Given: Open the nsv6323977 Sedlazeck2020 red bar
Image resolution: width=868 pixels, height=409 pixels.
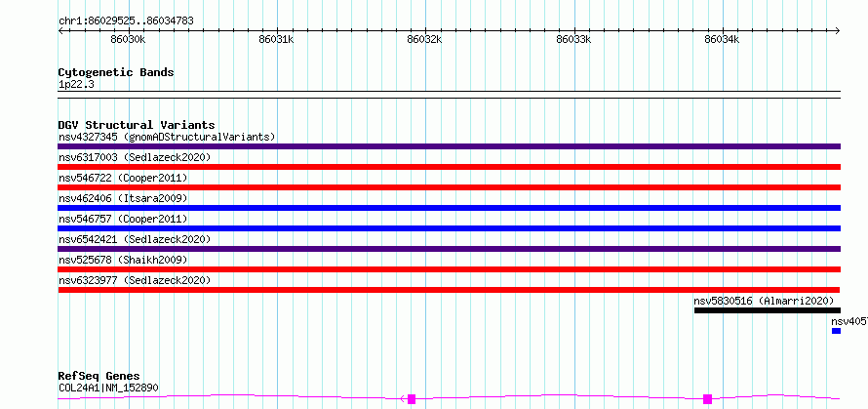Looking at the screenshot, I should point(449,290).
